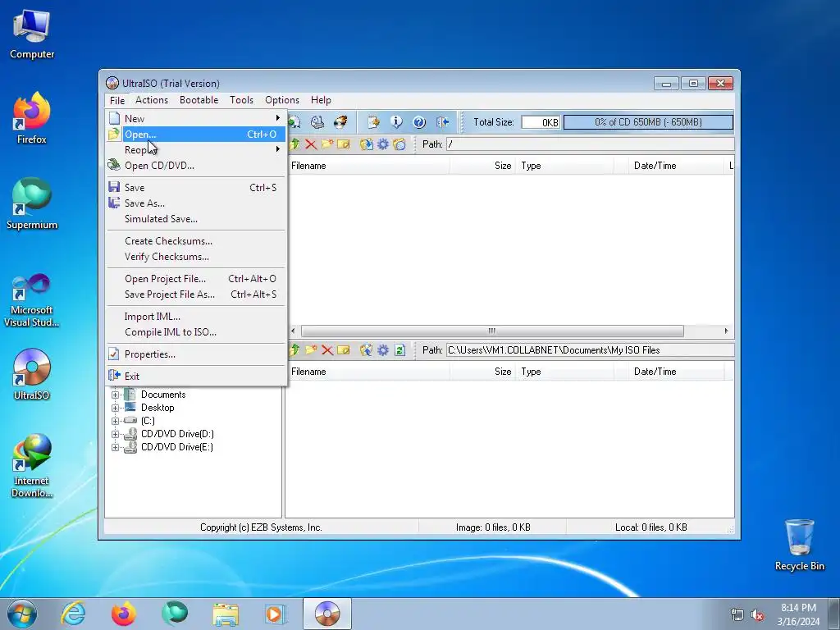Open the Bootable menu

click(x=199, y=100)
